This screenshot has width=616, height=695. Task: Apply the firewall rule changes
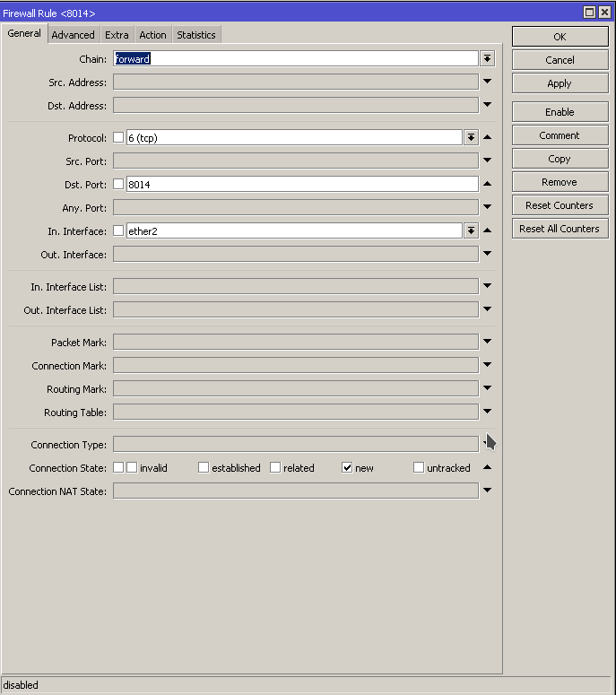tap(560, 83)
